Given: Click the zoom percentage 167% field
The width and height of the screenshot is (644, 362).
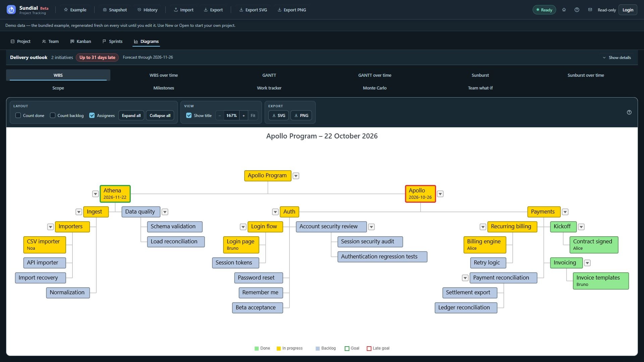Looking at the screenshot, I should [x=231, y=115].
